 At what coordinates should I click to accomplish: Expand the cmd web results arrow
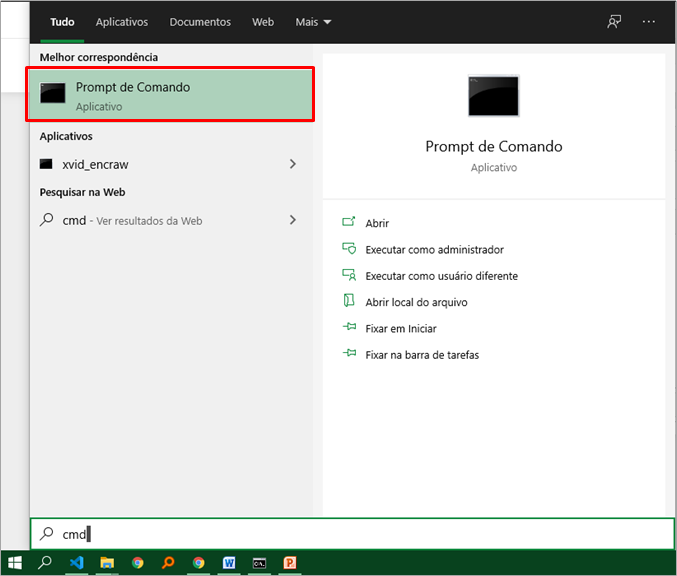coord(292,220)
